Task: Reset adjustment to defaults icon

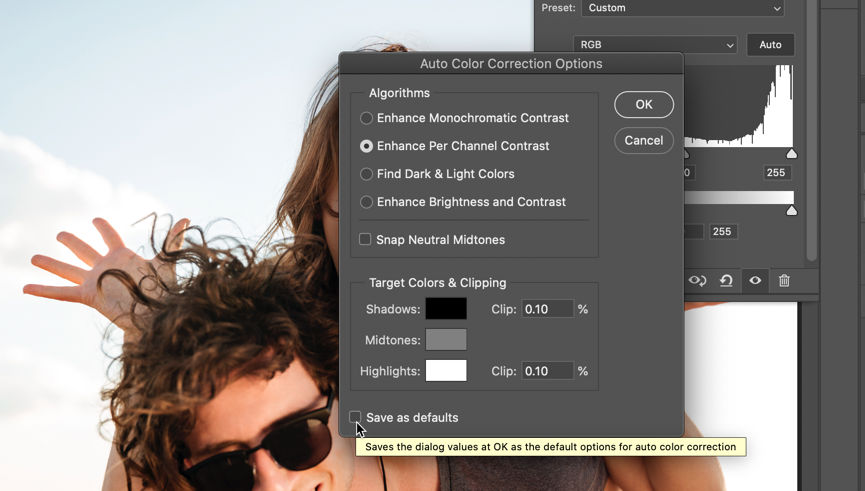Action: pos(727,281)
